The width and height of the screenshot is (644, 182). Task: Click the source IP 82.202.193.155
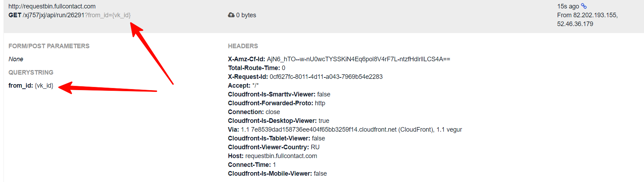pyautogui.click(x=595, y=15)
